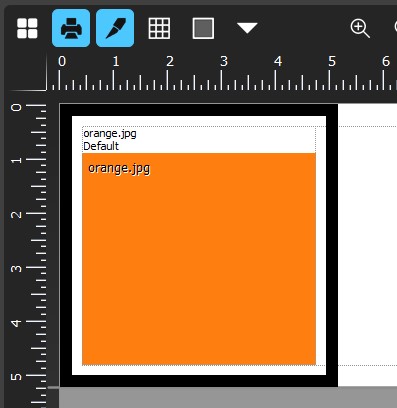Toggle the highlighted printer icon

[71, 28]
